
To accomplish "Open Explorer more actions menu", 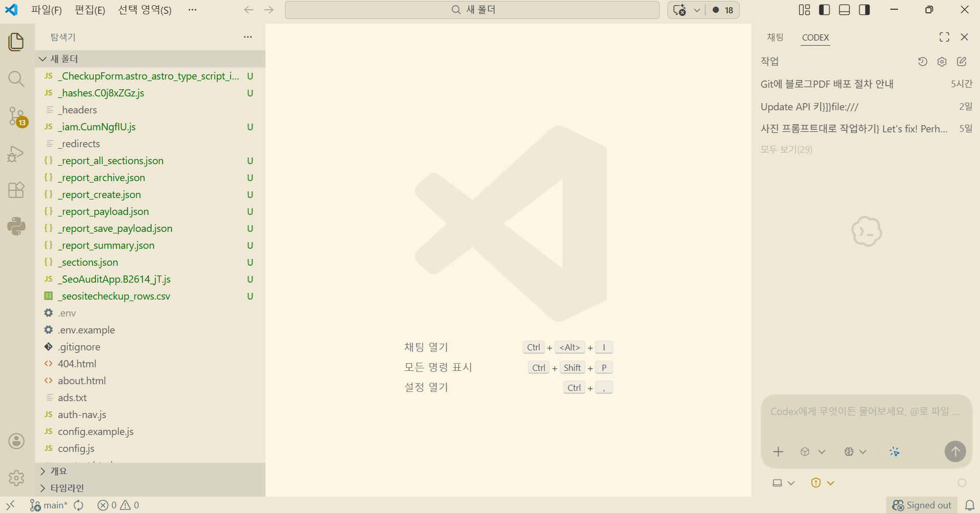I will [x=248, y=37].
